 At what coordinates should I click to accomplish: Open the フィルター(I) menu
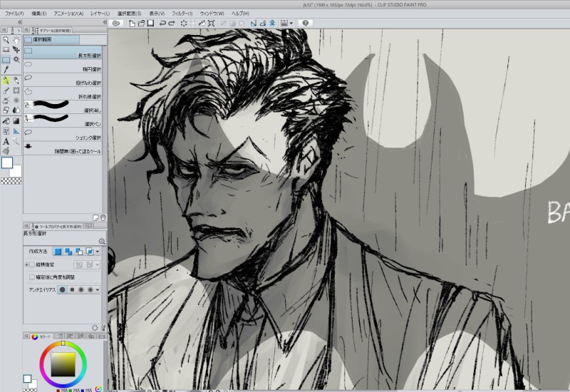point(182,14)
